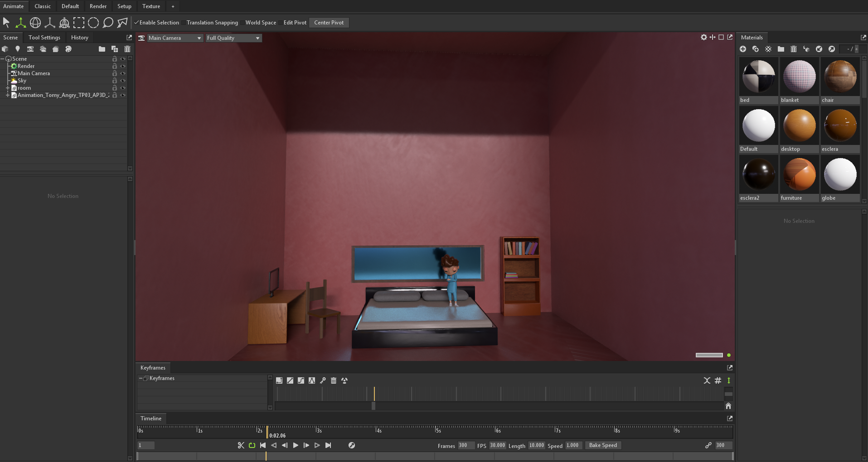Hide the Main Camera via eye icon
Screen dimensions: 868x462
pyautogui.click(x=123, y=73)
